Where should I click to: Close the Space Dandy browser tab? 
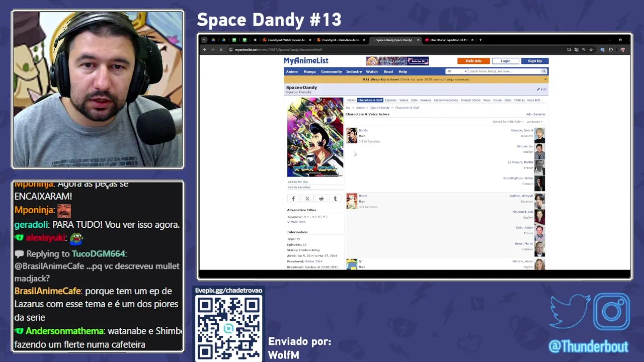pos(418,40)
